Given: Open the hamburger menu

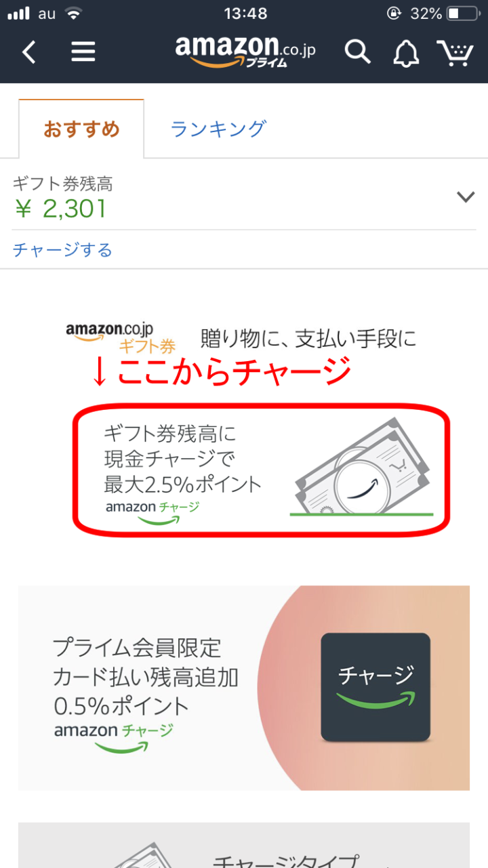Looking at the screenshot, I should (x=83, y=51).
